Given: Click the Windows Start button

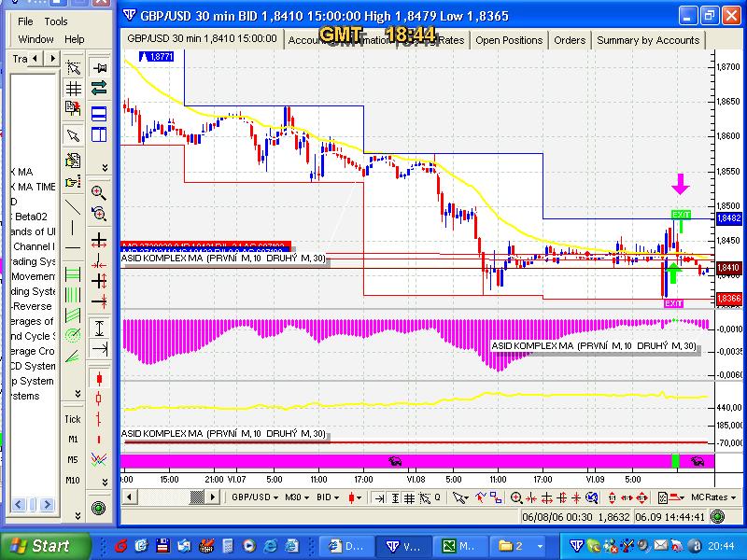Looking at the screenshot, I should [46, 546].
